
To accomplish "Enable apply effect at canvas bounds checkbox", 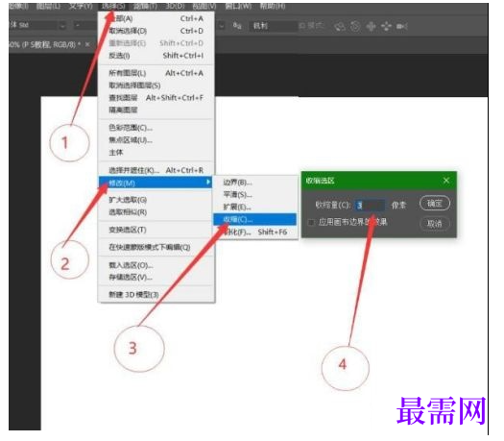I will [311, 222].
